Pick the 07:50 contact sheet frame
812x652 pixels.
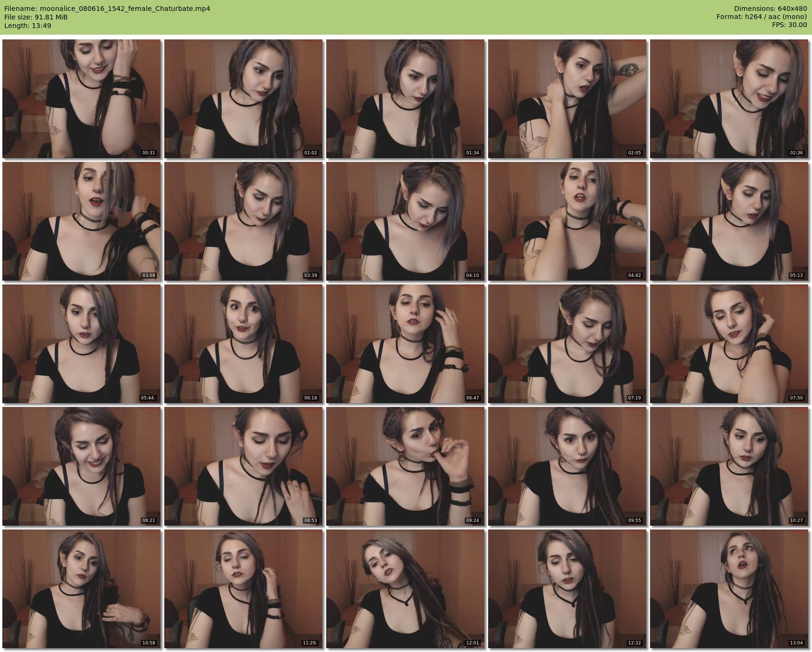pos(729,344)
